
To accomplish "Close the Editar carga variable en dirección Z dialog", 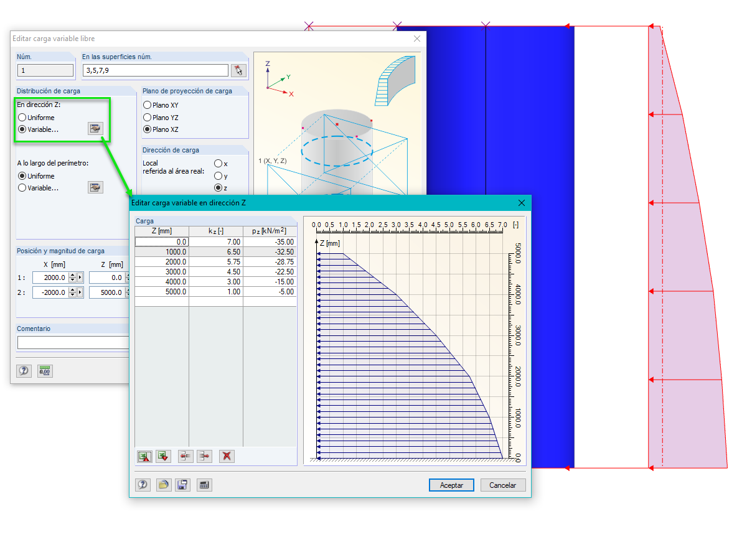I will (522, 203).
